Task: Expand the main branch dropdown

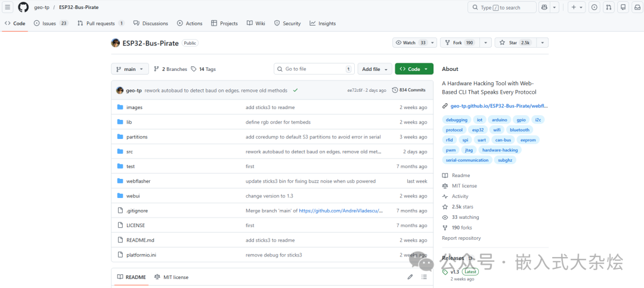Action: point(129,69)
